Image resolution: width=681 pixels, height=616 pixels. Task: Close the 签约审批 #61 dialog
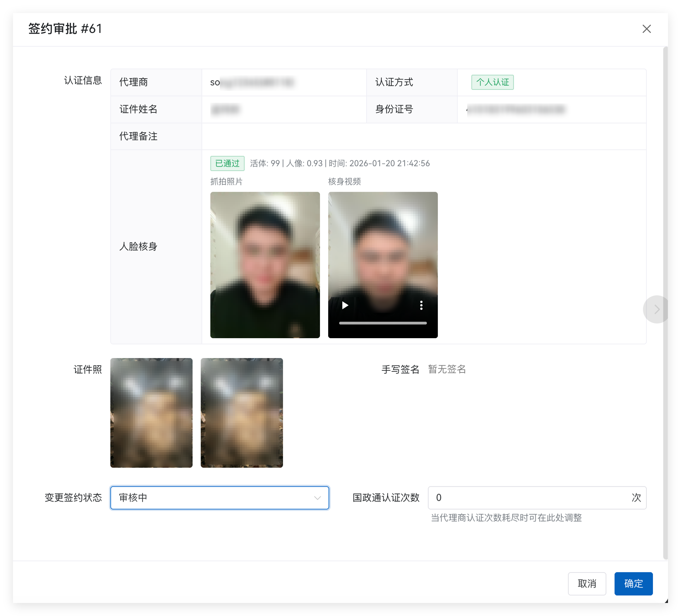pyautogui.click(x=646, y=29)
